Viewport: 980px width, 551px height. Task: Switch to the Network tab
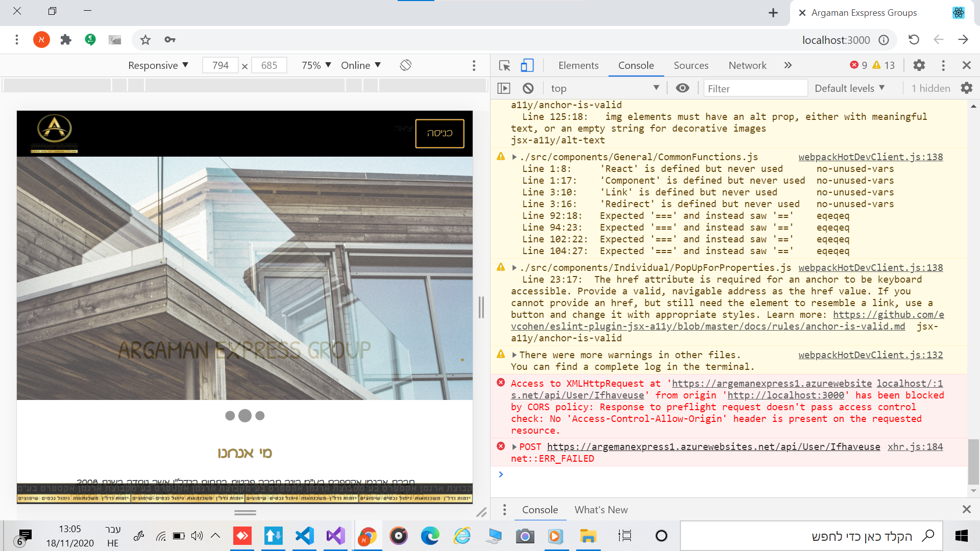[747, 65]
